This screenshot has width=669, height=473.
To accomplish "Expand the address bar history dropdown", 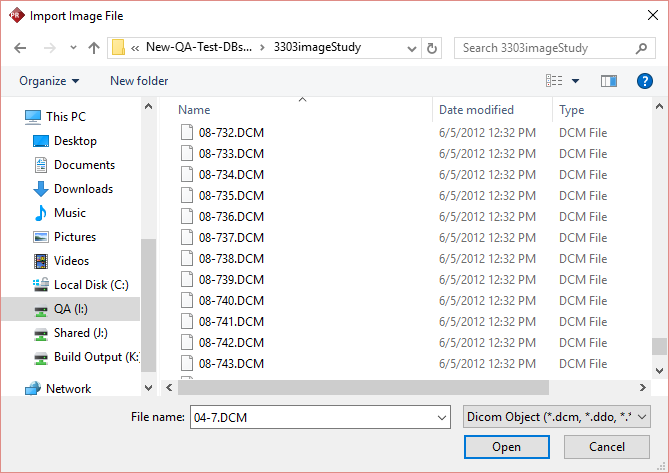I will pos(410,48).
